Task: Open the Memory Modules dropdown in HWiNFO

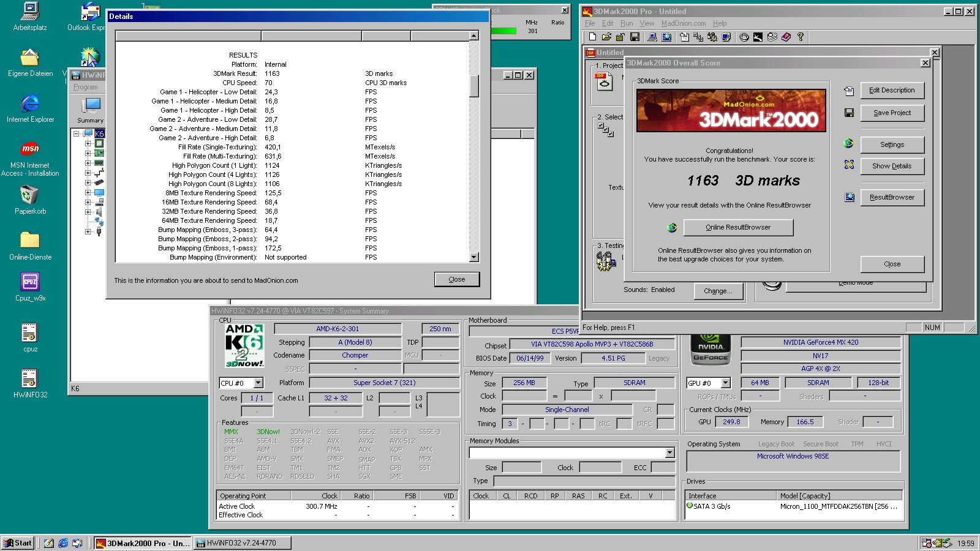Action: pyautogui.click(x=669, y=452)
